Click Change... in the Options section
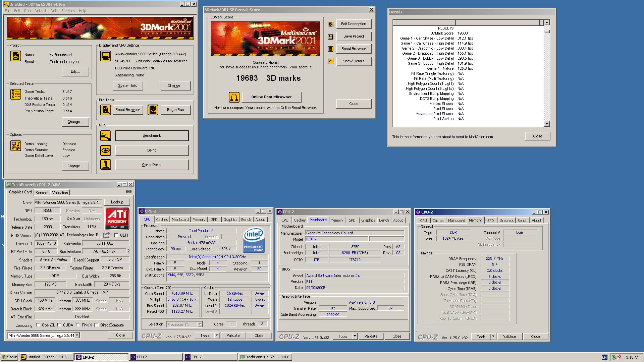This screenshot has width=644, height=362. pos(75,166)
